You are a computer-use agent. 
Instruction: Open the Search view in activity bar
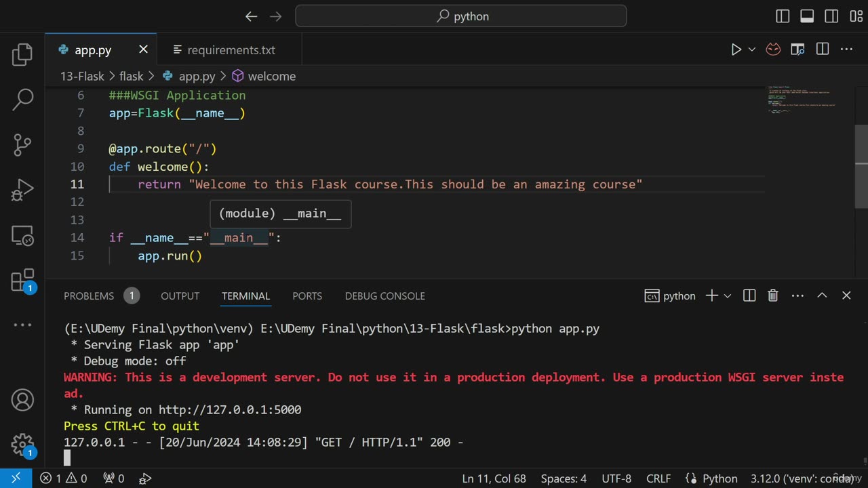[x=22, y=100]
